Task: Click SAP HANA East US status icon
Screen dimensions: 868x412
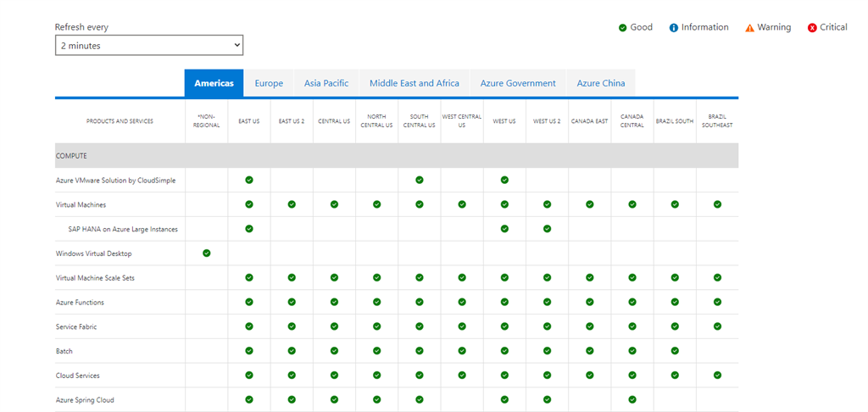Action: point(249,229)
